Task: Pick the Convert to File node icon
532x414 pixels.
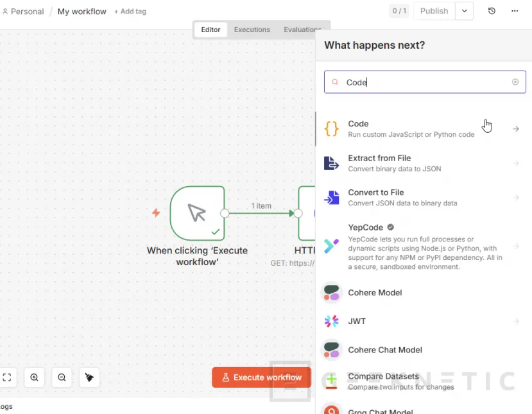Action: [x=331, y=198]
